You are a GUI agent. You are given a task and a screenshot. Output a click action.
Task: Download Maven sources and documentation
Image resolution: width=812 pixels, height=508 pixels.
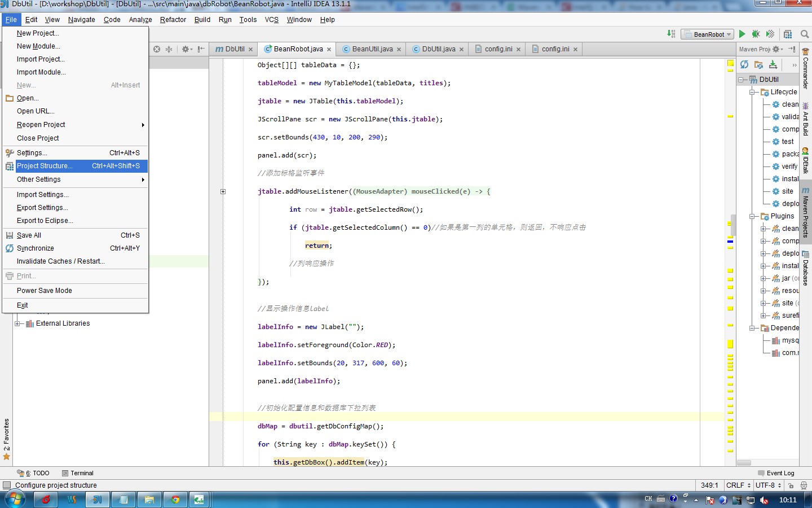tap(773, 64)
